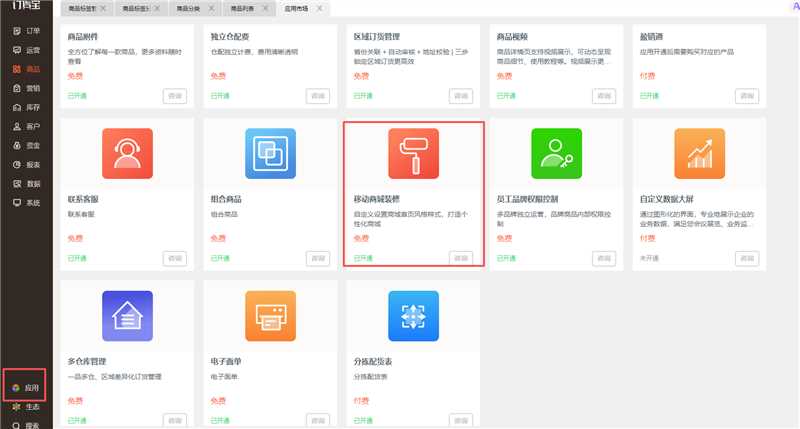800x429 pixels.
Task: Click the button on the 组合商品 card
Action: pyautogui.click(x=318, y=259)
